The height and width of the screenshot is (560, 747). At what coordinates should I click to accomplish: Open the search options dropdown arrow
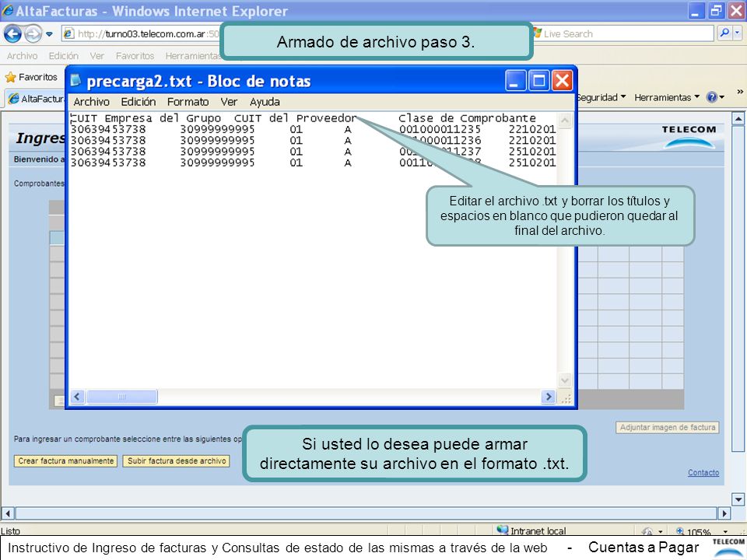point(738,33)
